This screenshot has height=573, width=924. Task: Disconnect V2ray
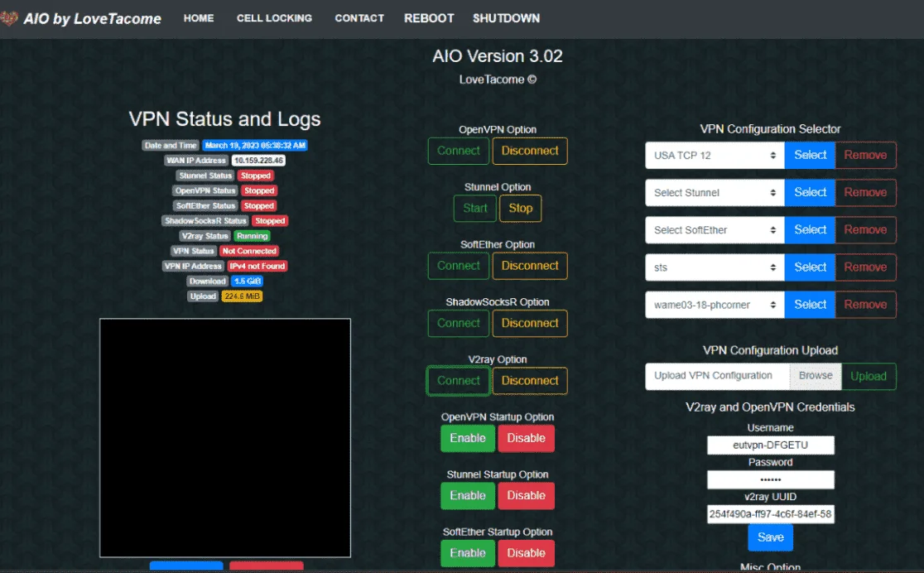tap(530, 381)
